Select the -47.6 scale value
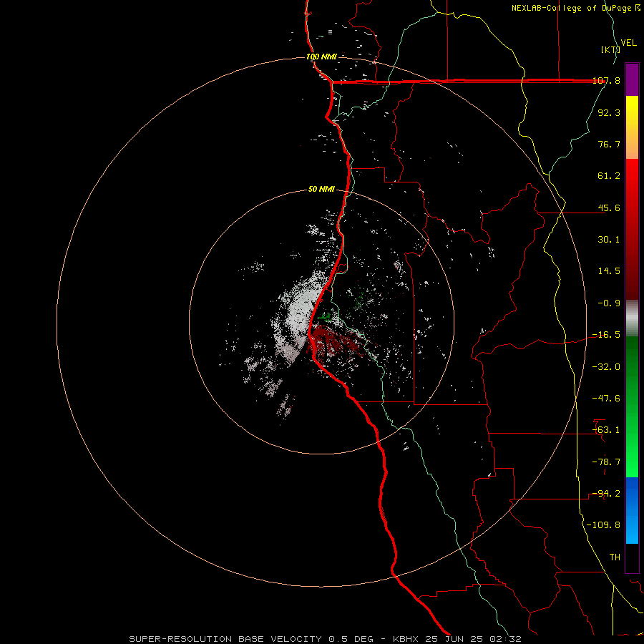 pos(606,399)
